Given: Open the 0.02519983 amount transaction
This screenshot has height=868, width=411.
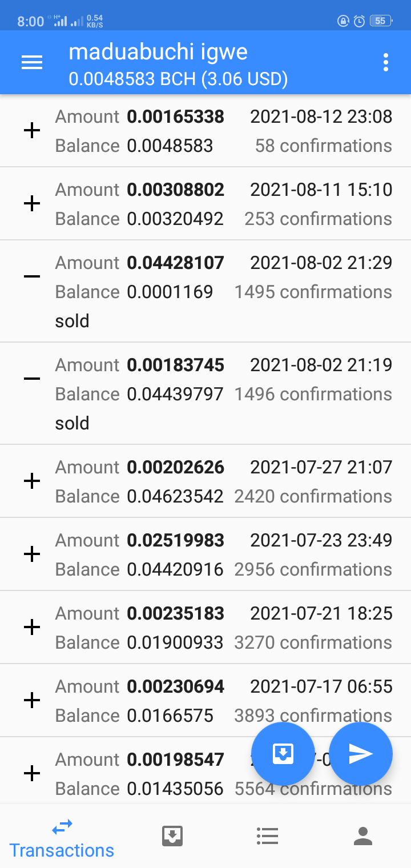Looking at the screenshot, I should point(205,554).
